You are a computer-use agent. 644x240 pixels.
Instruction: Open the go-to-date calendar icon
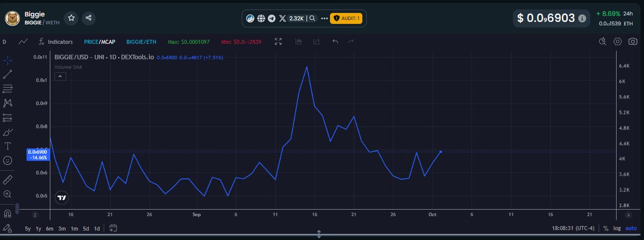pyautogui.click(x=113, y=229)
